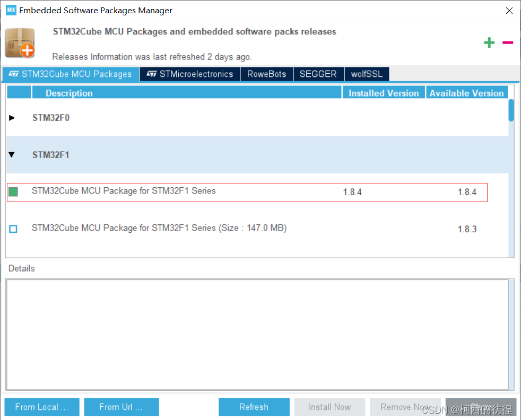Switch to the STM32Cube MCU Packages tab
The width and height of the screenshot is (521, 420).
tap(71, 74)
